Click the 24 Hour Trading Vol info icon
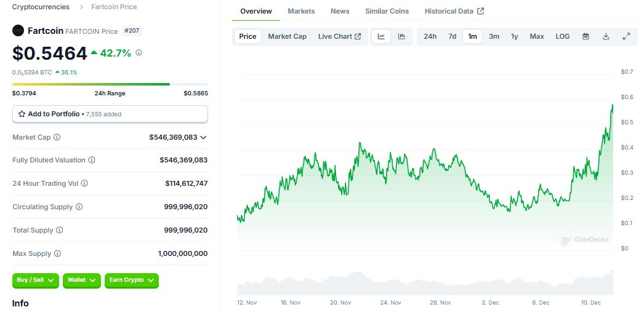This screenshot has height=315, width=644. [84, 183]
